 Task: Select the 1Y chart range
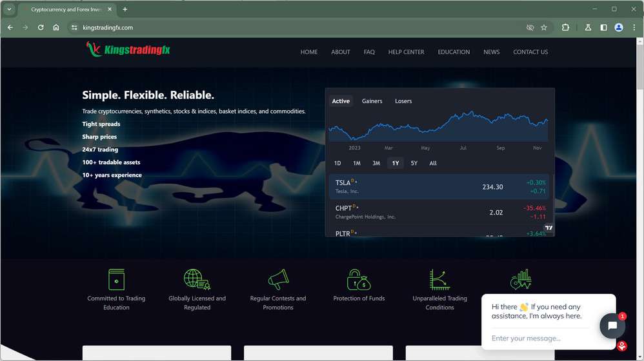click(396, 163)
